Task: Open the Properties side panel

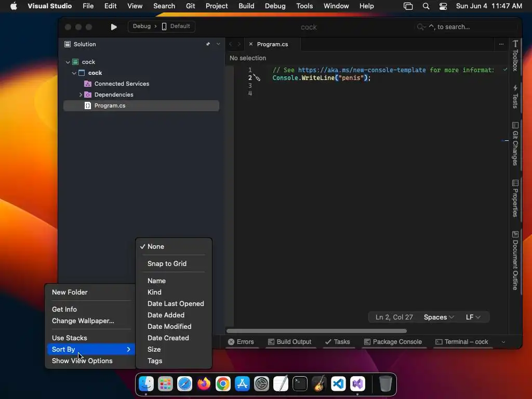Action: pyautogui.click(x=515, y=198)
